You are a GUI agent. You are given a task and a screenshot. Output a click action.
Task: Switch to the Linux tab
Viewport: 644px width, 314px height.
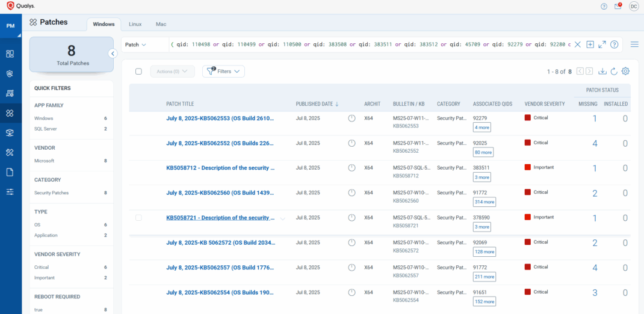click(135, 24)
